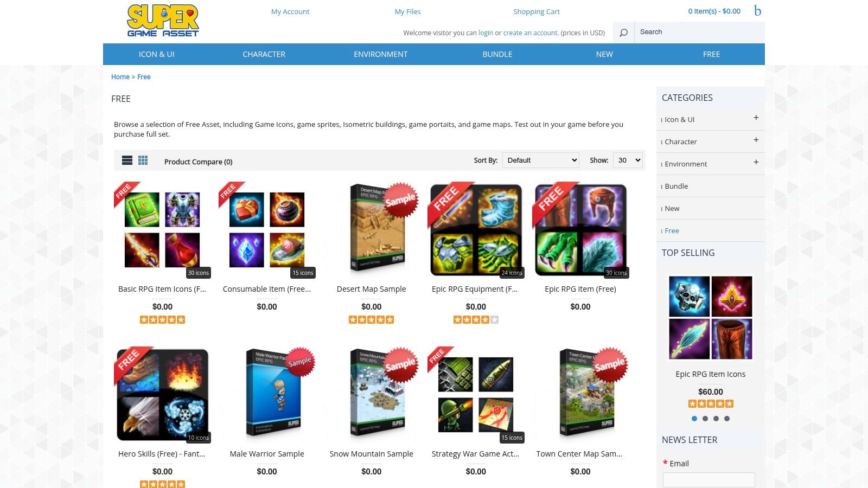Open Basic RPG Item Icons thumbnail

(x=162, y=230)
